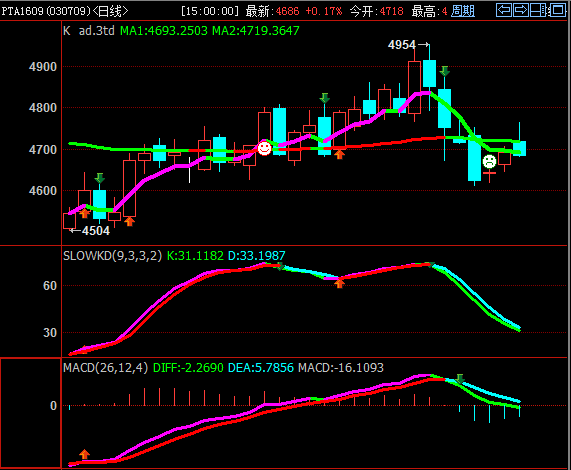Open the split-panel layout icon
This screenshot has height=470, width=571.
click(x=539, y=10)
